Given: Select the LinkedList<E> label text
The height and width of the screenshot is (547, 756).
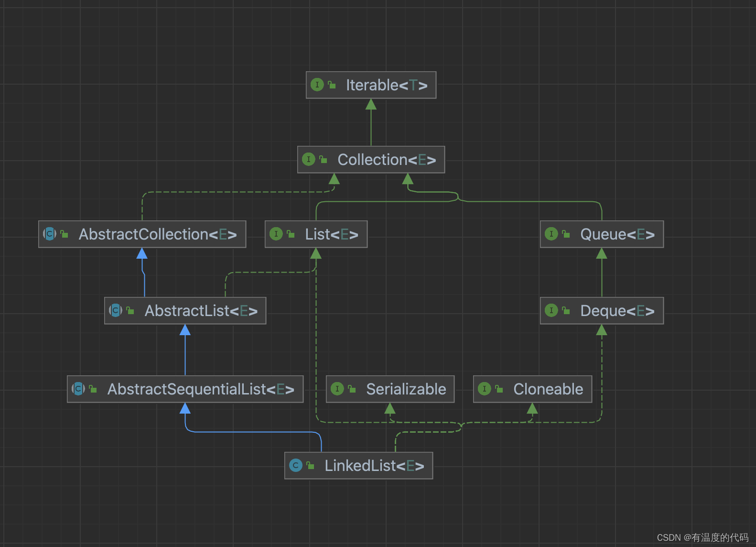Looking at the screenshot, I should (x=374, y=466).
